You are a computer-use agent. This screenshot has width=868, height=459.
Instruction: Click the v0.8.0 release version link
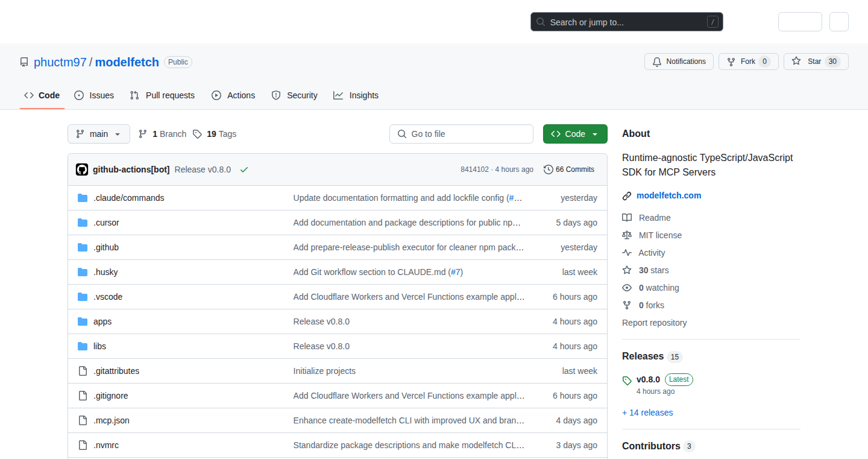(648, 379)
